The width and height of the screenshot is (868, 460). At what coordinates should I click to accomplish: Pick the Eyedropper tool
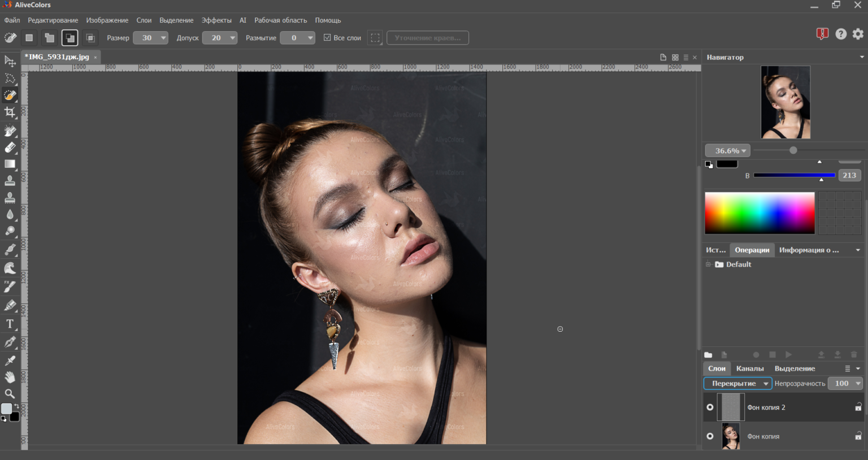pos(10,360)
